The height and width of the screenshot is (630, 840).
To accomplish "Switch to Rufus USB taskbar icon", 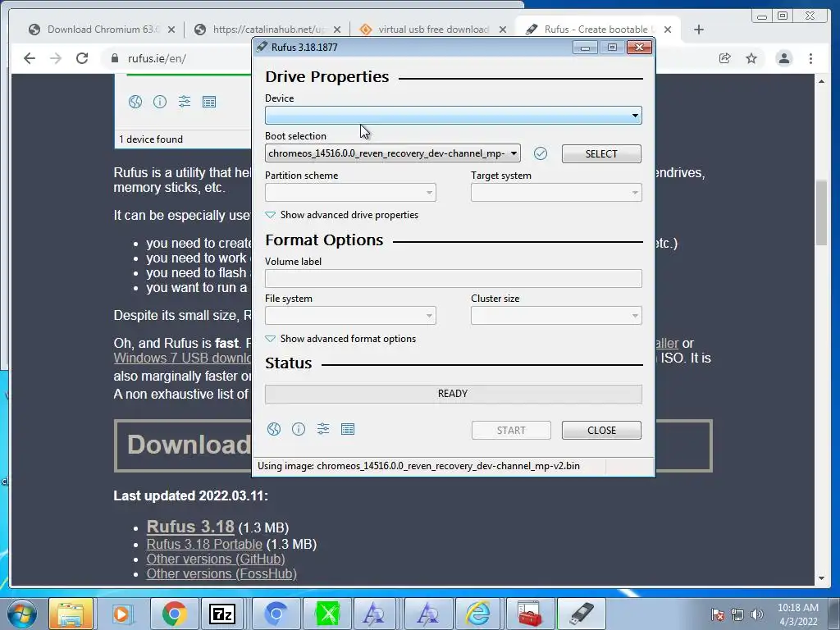I will pos(581,614).
